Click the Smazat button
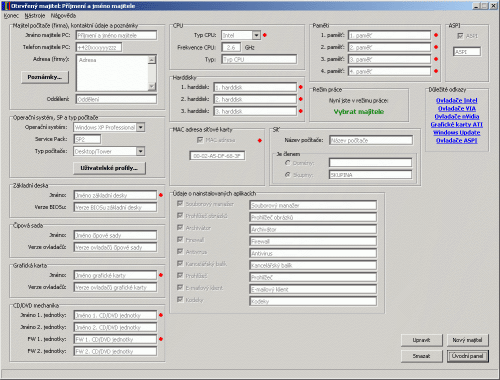 421,356
